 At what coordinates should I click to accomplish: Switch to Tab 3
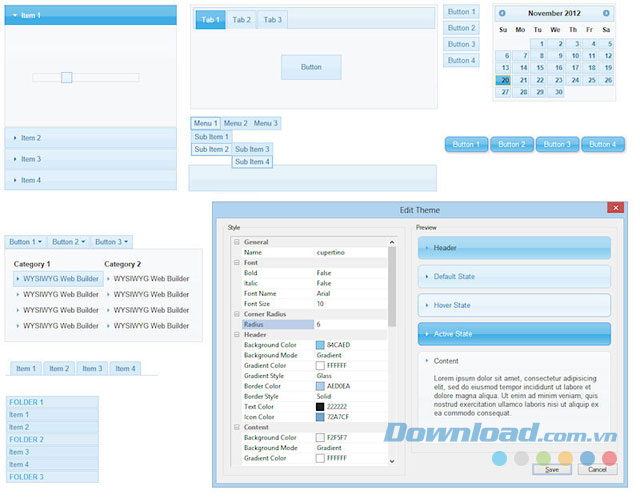pyautogui.click(x=272, y=20)
